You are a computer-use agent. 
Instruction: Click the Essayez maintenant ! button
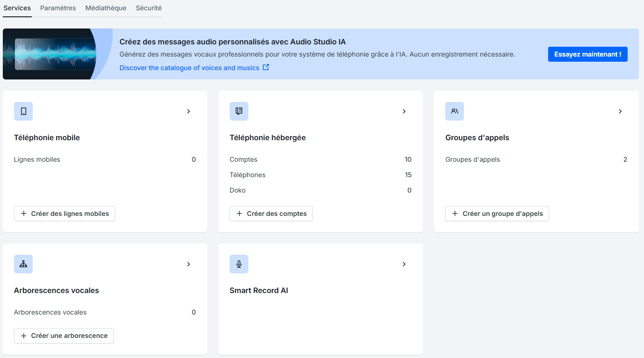(x=588, y=54)
